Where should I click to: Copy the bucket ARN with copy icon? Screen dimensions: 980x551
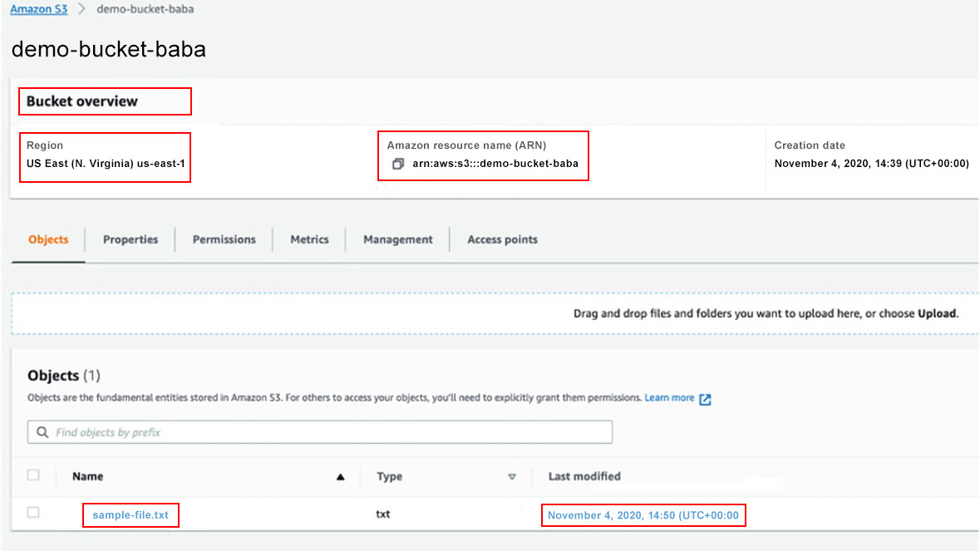(x=398, y=164)
